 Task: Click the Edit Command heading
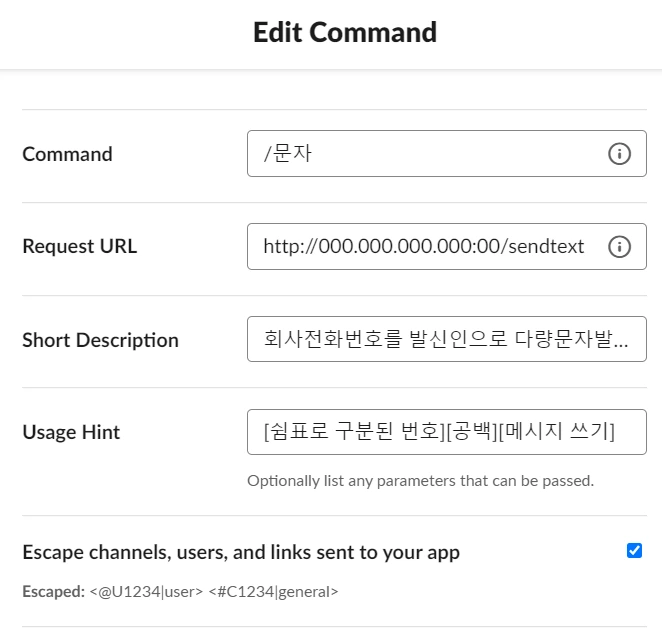tap(345, 32)
